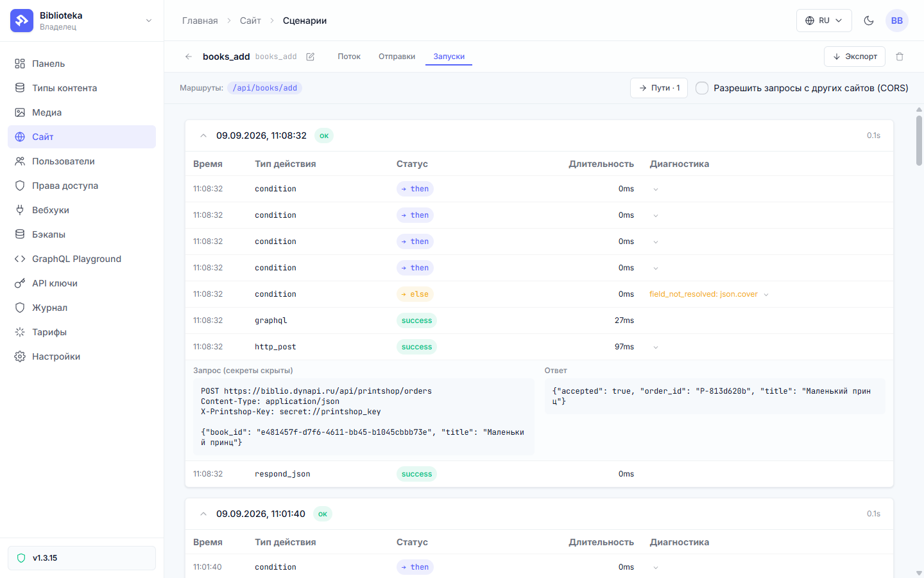Select Сайт in the sidebar

[x=81, y=137]
